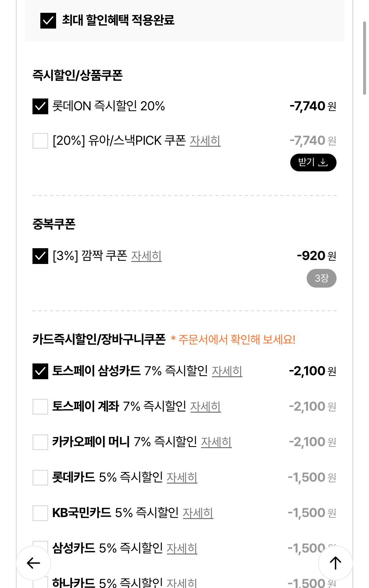The image size is (369, 588).
Task: Select 롯데카드 5% 즉시할인 checkbox
Action: [40, 477]
